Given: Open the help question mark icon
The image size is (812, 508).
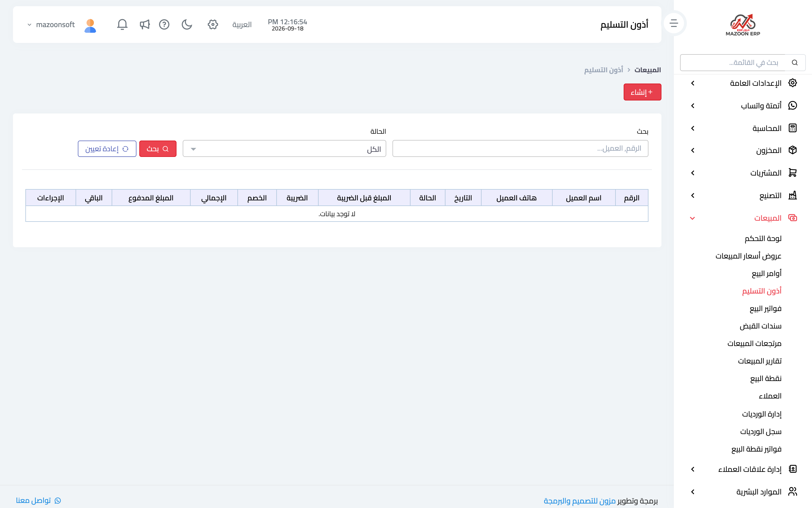Looking at the screenshot, I should (164, 25).
